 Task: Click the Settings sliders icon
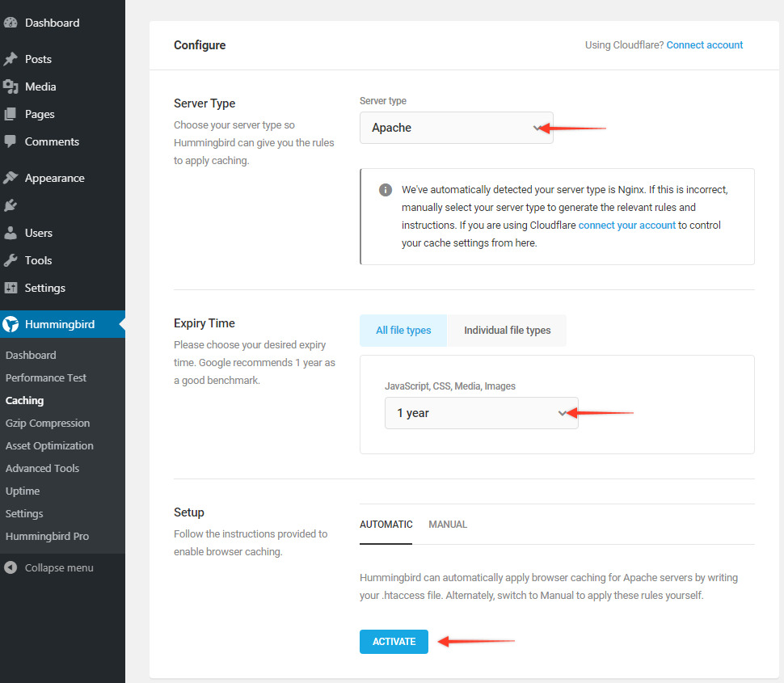[11, 288]
